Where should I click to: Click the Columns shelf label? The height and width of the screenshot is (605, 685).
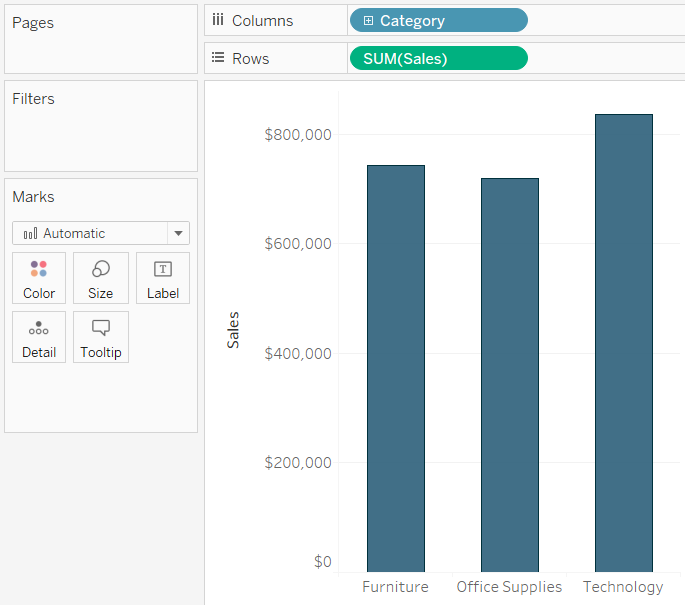click(x=263, y=21)
